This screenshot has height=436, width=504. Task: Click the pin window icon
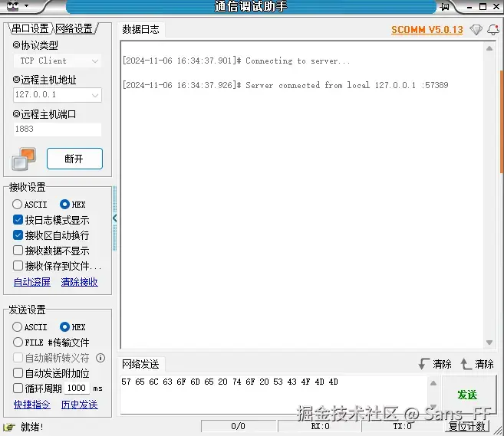pos(444,6)
